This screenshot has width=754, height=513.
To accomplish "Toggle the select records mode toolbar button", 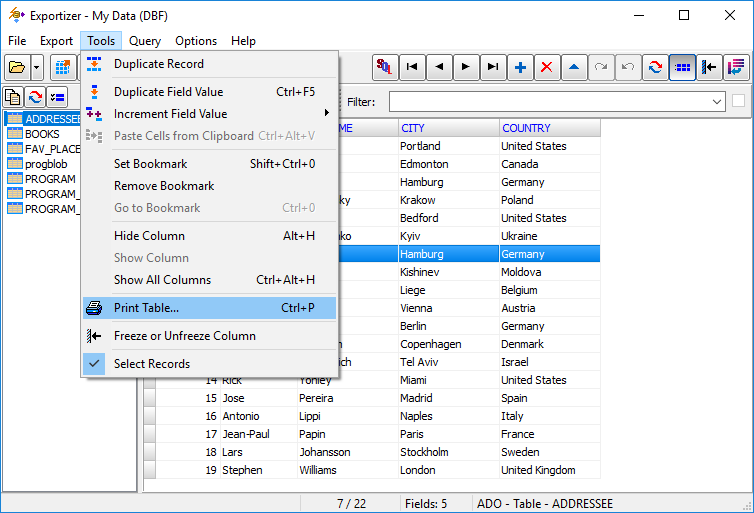I will [x=682, y=67].
